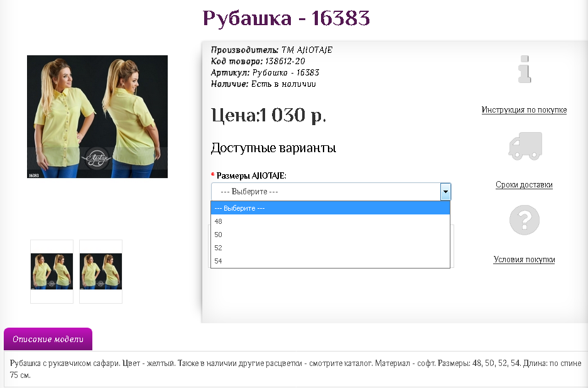The image size is (588, 388).
Task: Click the delivery truck icon
Action: pyautogui.click(x=525, y=145)
